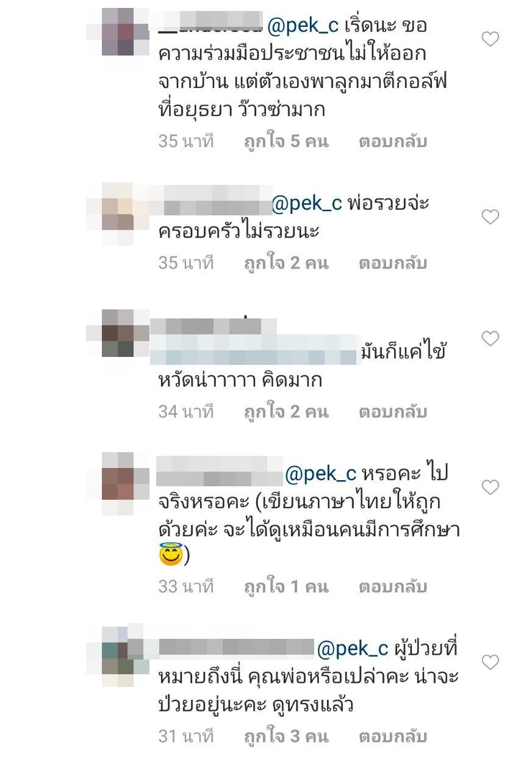Like the มันก็แค่ไข้หวัด comment with the heart
This screenshot has width=532, height=781.
[491, 339]
